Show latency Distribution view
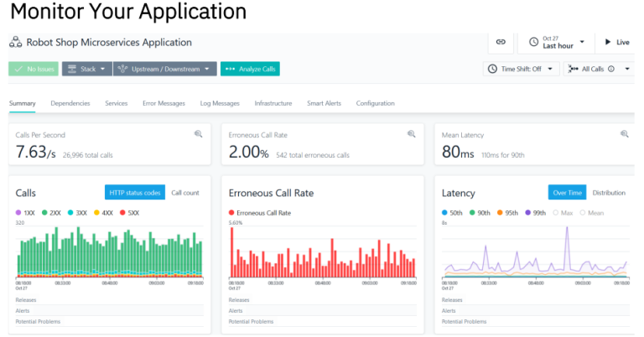Screen dimensions: 644x337 [x=609, y=193]
